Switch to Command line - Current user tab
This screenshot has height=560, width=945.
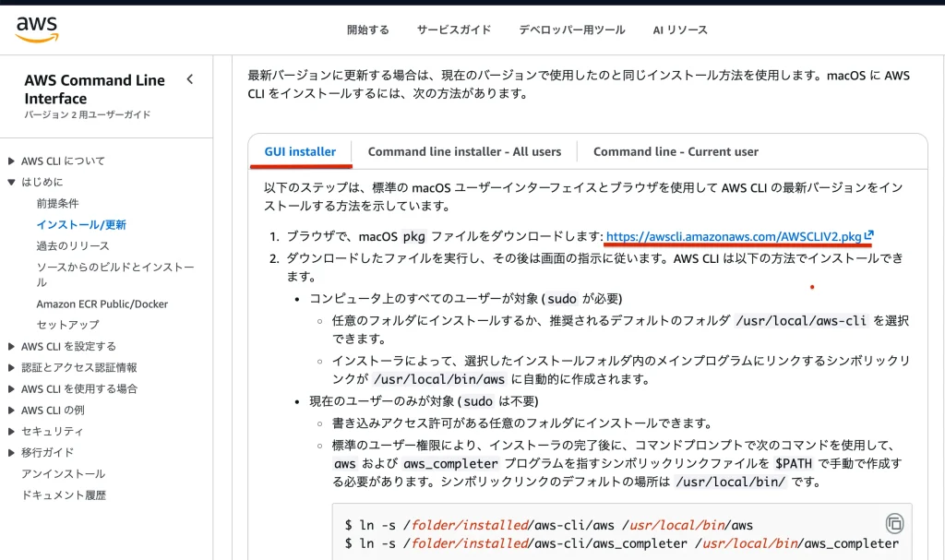[676, 151]
